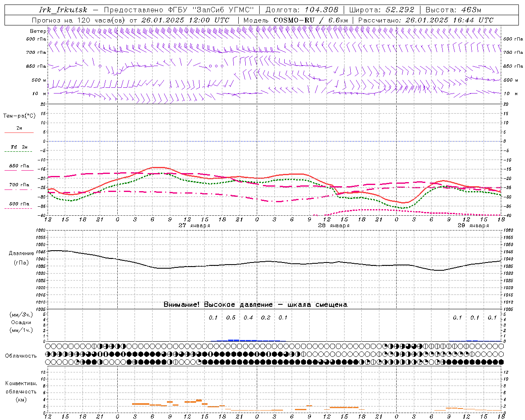The width and height of the screenshot is (525, 420).
Task: Click the "Осадки" precipitation label
Action: [x=21, y=322]
